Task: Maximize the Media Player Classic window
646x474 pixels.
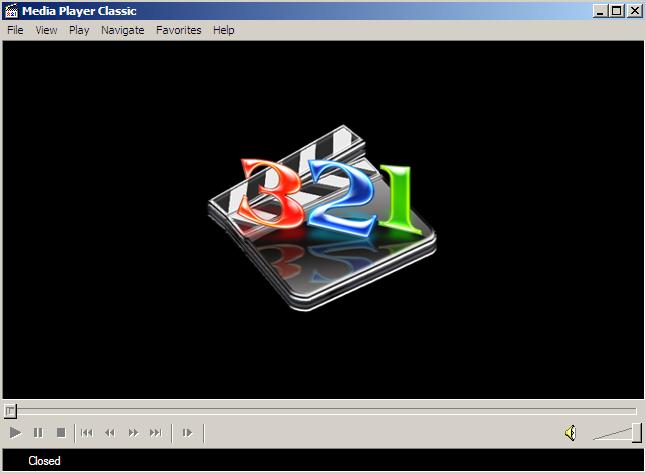Action: click(616, 11)
